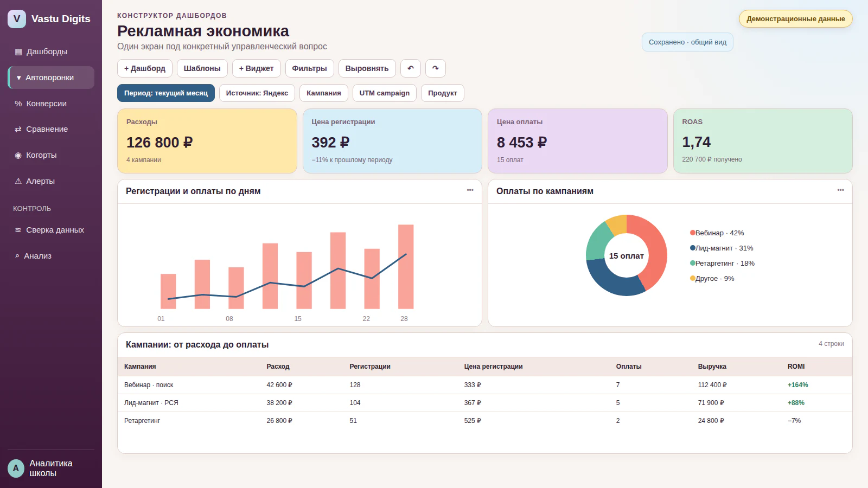Click the Vastu Digits logo icon
This screenshot has height=488, width=868.
point(17,19)
